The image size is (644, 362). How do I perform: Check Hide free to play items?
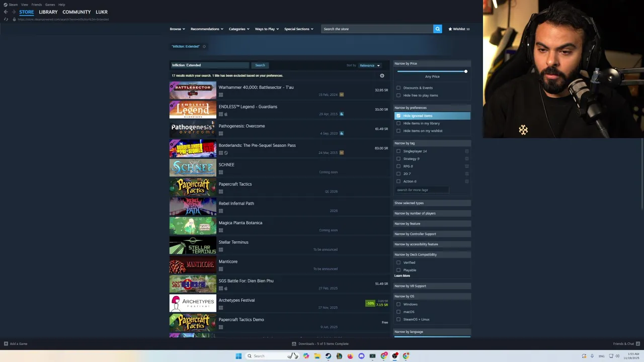point(398,96)
